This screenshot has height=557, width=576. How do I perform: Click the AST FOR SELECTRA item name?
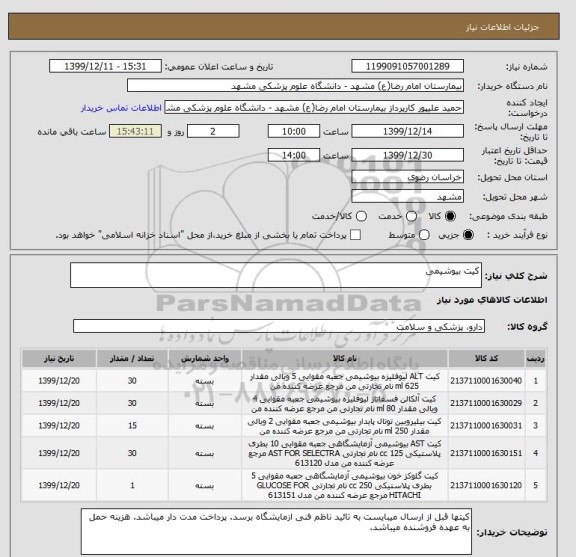tap(345, 453)
